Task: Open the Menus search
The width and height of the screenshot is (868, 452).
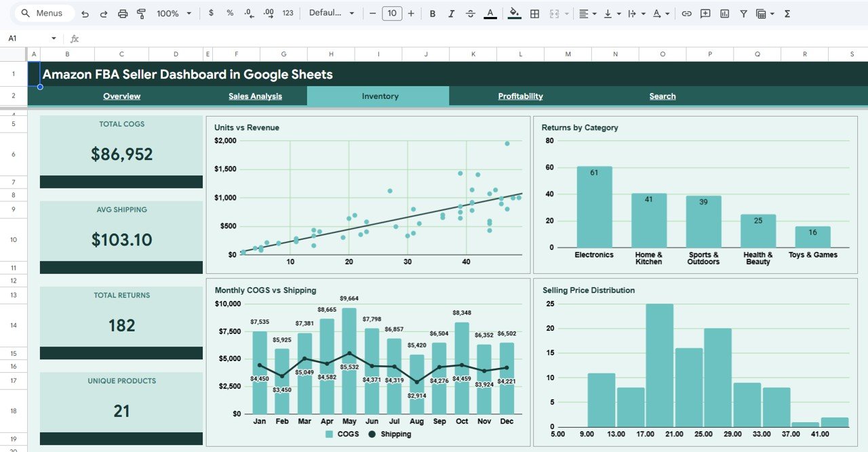Action: 43,12
